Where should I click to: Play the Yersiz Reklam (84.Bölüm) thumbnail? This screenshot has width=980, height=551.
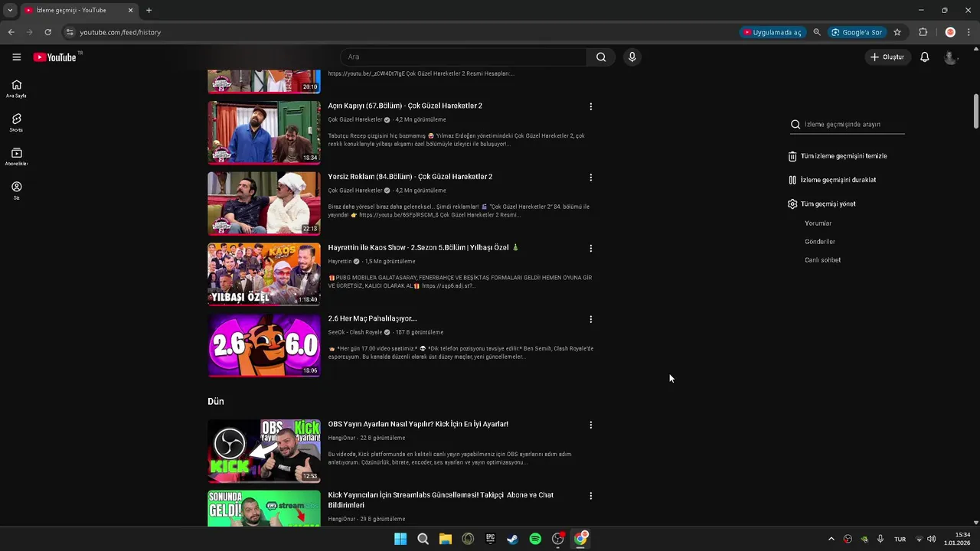click(264, 203)
